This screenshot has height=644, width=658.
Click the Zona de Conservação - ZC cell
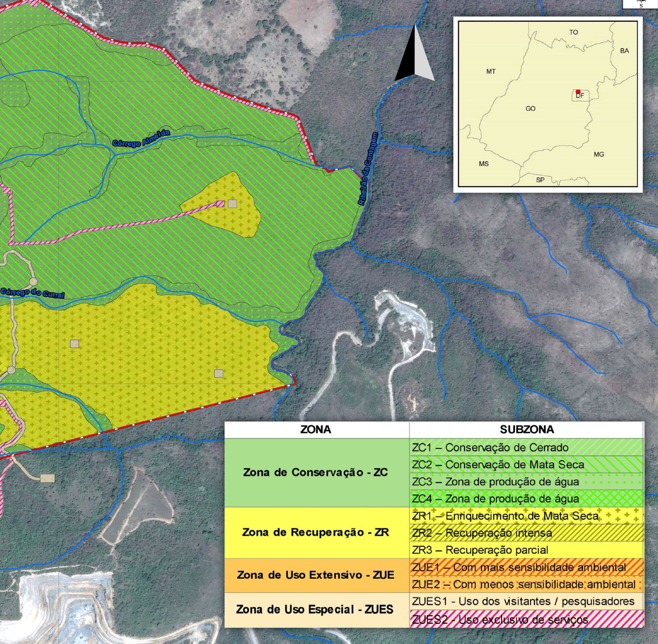317,473
